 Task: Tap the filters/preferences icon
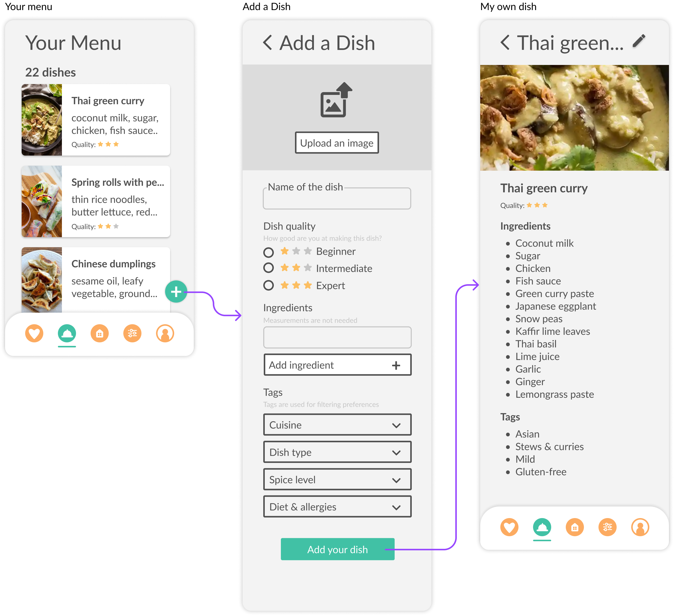point(132,333)
